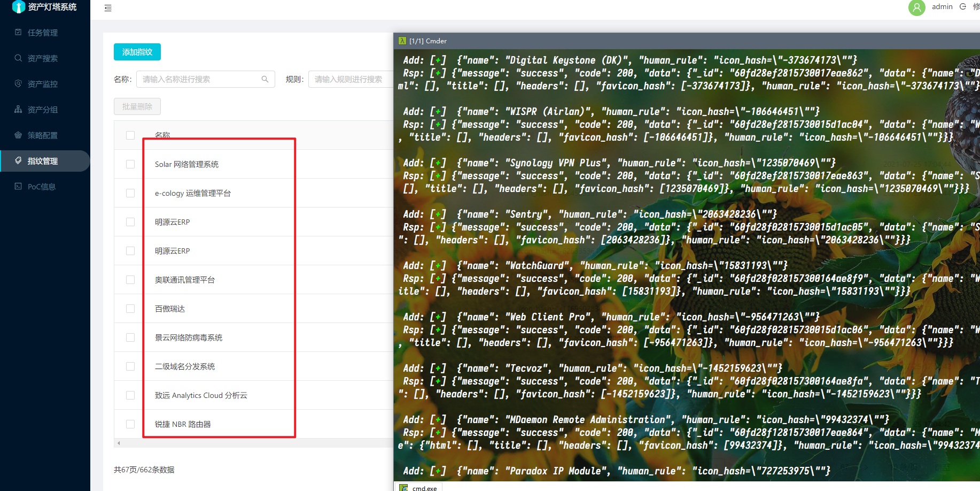Click the 资产分组 sidebar icon
Viewport: 980px width, 491px height.
(x=18, y=109)
